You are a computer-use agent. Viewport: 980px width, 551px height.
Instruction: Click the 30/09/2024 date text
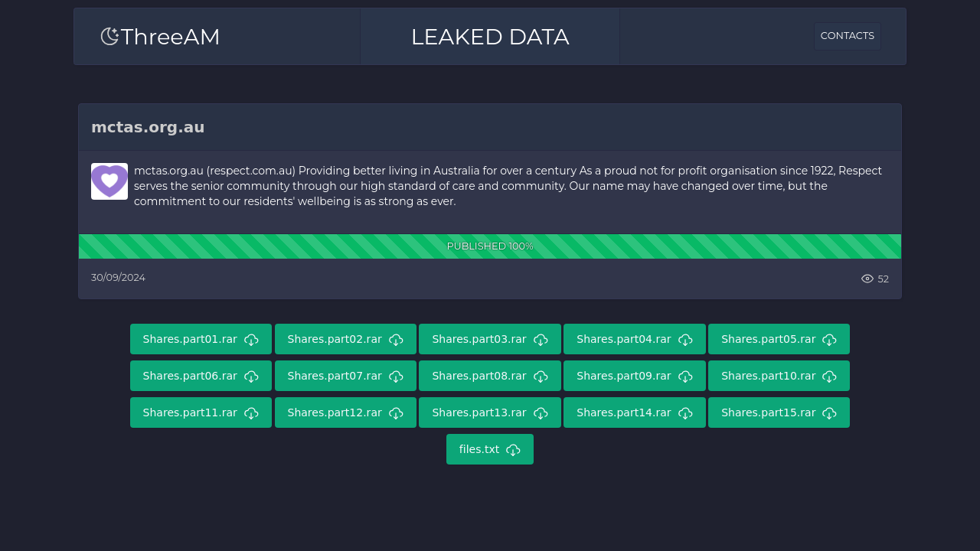[118, 277]
